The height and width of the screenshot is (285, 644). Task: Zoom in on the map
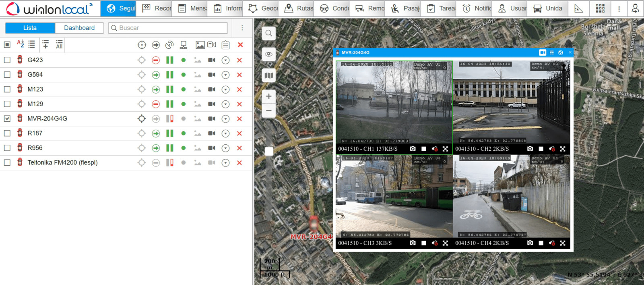268,96
